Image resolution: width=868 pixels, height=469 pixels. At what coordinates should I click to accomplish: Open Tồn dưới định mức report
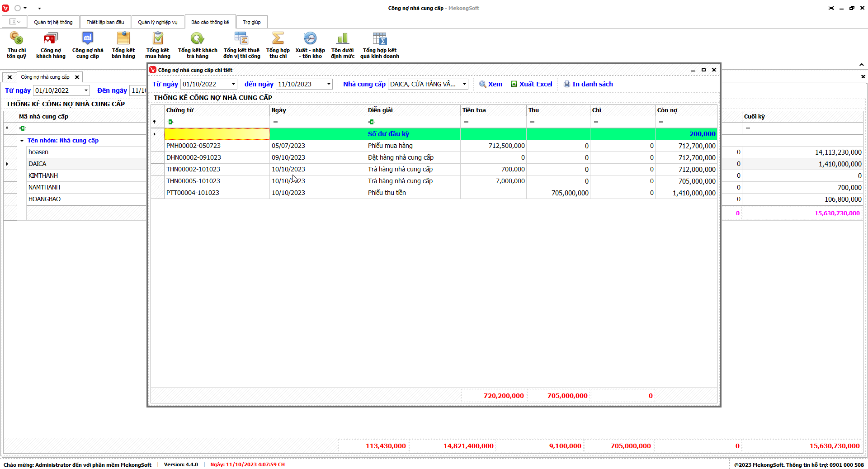click(x=342, y=45)
